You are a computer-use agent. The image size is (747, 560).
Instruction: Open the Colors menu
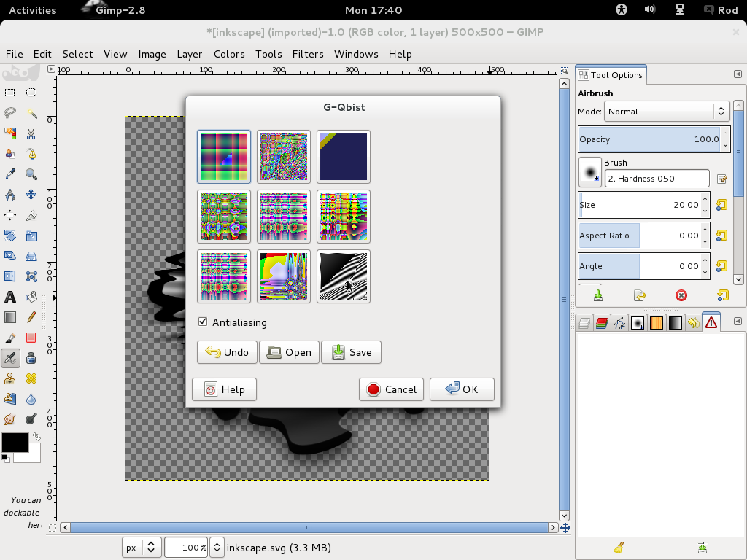pyautogui.click(x=229, y=54)
